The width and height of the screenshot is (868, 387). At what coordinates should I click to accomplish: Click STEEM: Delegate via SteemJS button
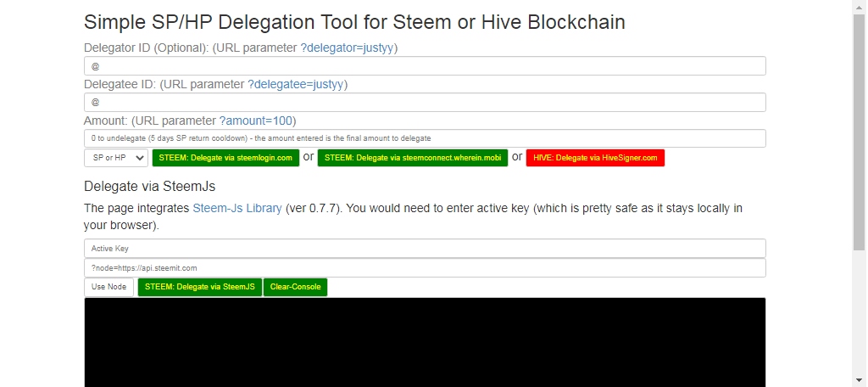coord(200,287)
